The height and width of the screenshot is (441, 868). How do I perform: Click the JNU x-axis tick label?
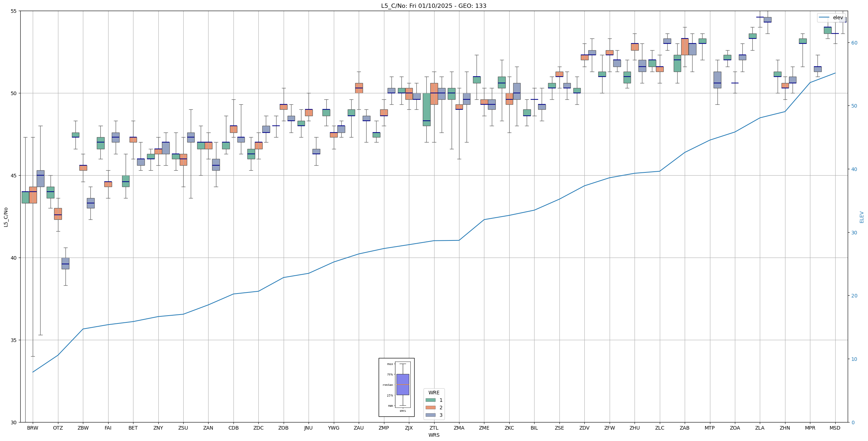coord(308,428)
